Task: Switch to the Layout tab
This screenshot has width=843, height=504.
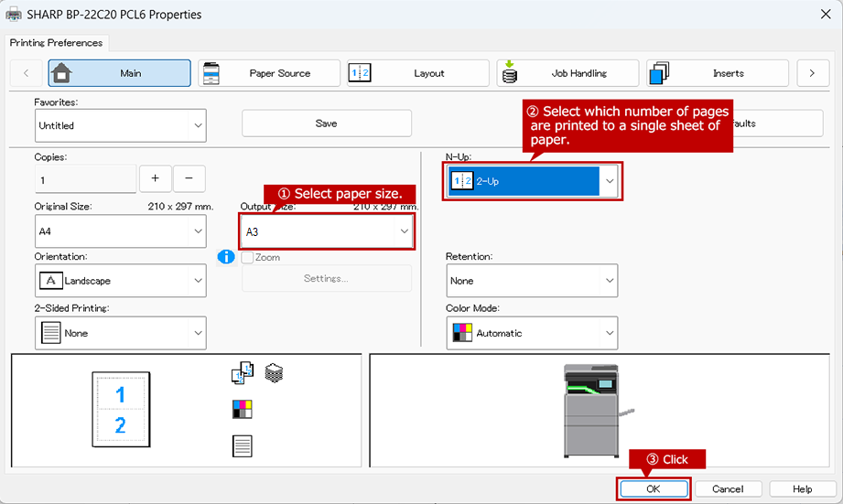Action: [418, 73]
